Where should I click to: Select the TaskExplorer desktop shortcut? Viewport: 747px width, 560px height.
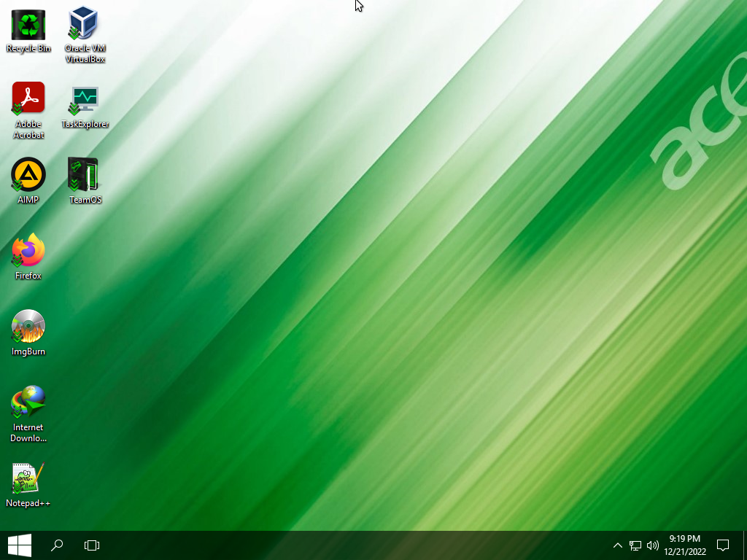(x=85, y=107)
